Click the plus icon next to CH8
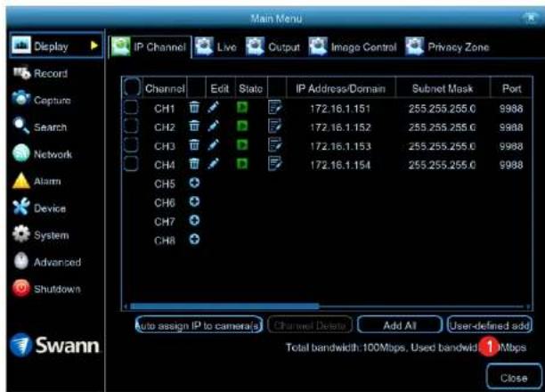The height and width of the screenshot is (392, 545). [x=194, y=239]
